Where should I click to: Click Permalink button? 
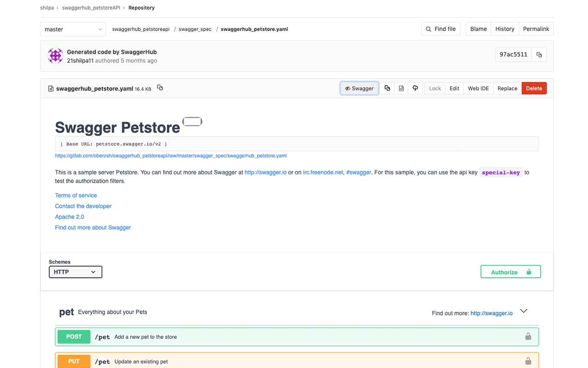536,29
